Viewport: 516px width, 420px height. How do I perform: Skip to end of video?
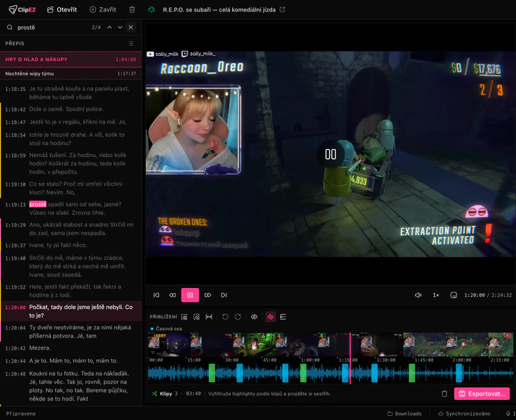click(224, 295)
